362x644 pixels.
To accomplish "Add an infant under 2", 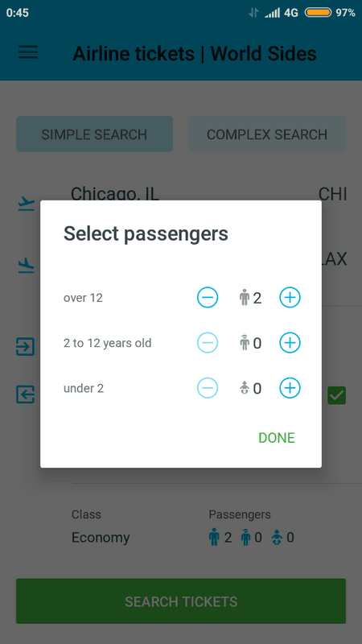I will point(290,388).
